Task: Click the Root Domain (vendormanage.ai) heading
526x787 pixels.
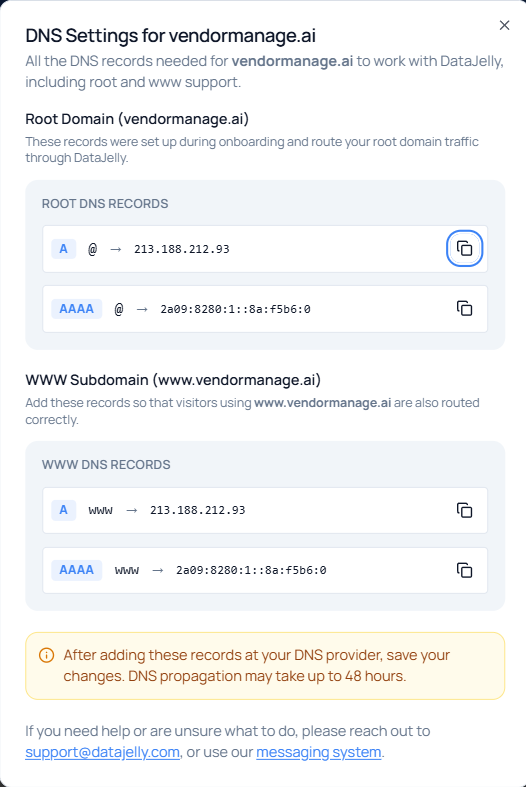Action: pos(137,119)
